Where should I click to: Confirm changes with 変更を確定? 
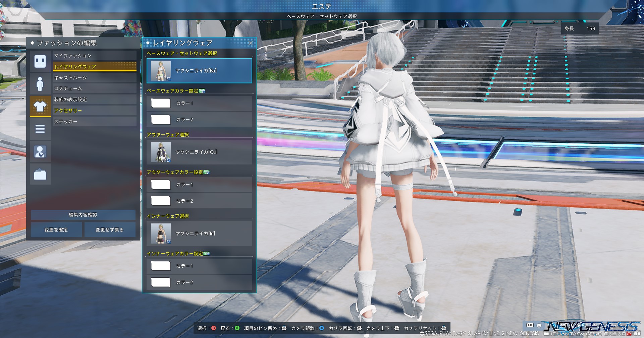coord(56,230)
